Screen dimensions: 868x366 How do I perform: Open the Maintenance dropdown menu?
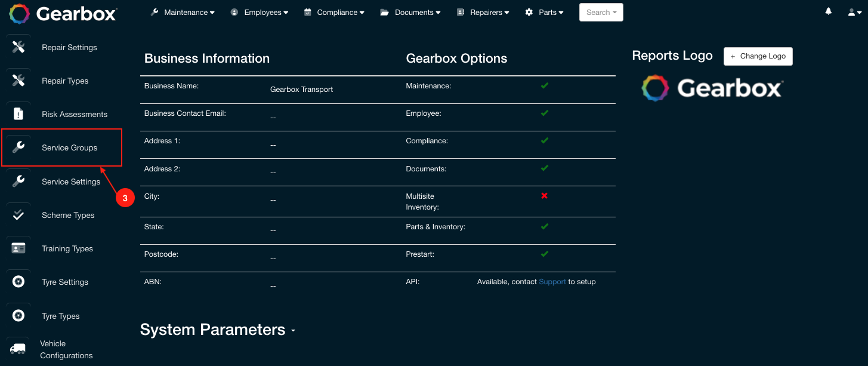[182, 13]
